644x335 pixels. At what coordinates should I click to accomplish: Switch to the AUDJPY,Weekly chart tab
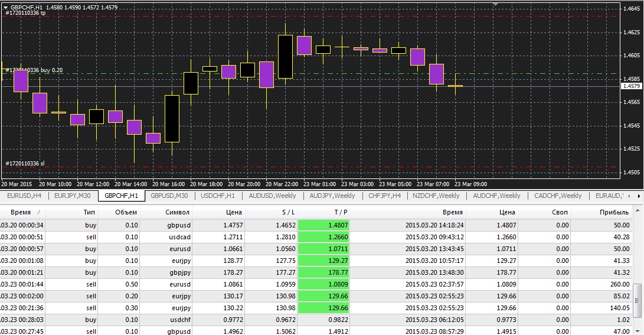(x=332, y=196)
